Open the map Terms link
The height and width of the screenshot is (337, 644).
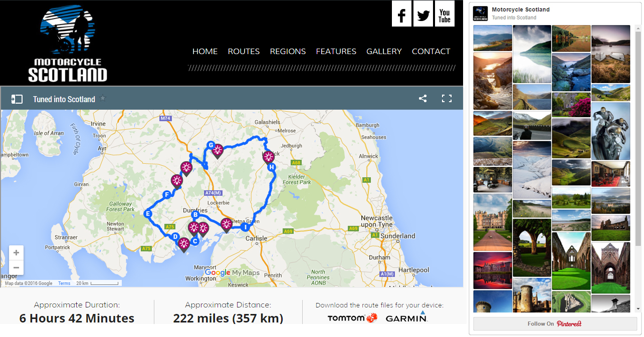[x=64, y=283]
